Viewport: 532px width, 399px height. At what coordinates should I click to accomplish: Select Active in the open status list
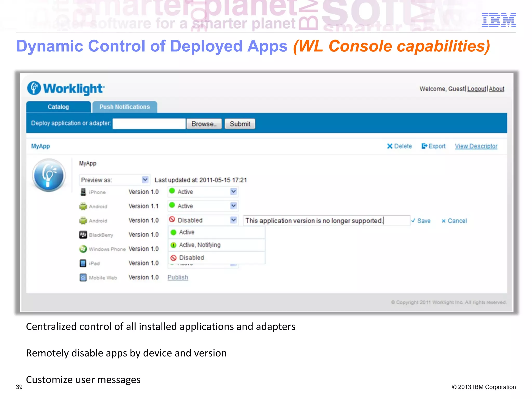(217, 232)
